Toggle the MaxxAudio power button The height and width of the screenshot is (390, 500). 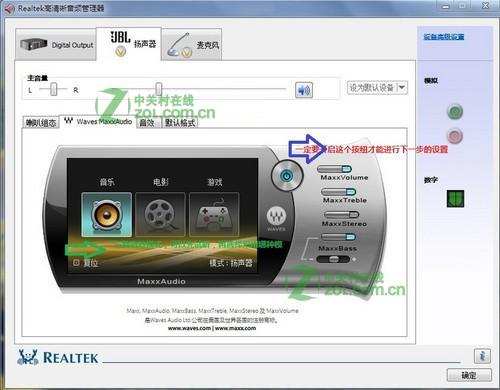pos(286,175)
